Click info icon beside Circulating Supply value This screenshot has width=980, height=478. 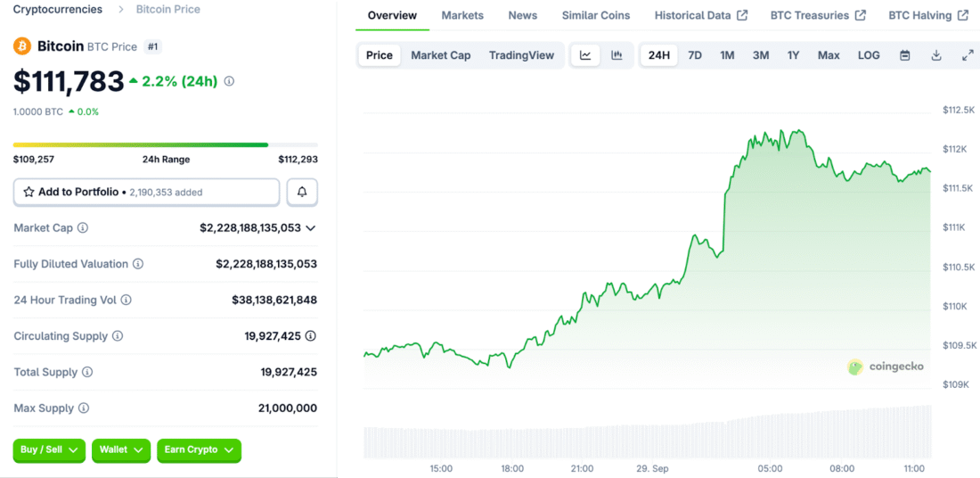coord(310,336)
